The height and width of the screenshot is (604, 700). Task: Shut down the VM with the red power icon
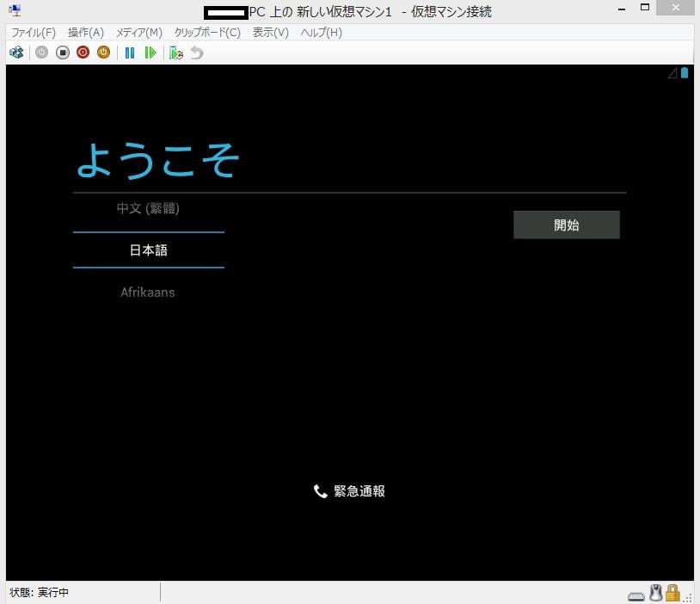(x=83, y=52)
